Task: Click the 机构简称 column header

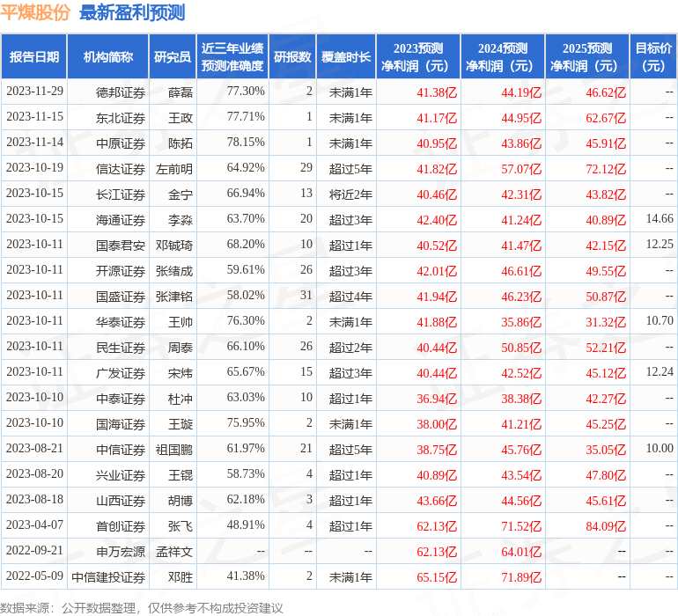Action: click(108, 56)
